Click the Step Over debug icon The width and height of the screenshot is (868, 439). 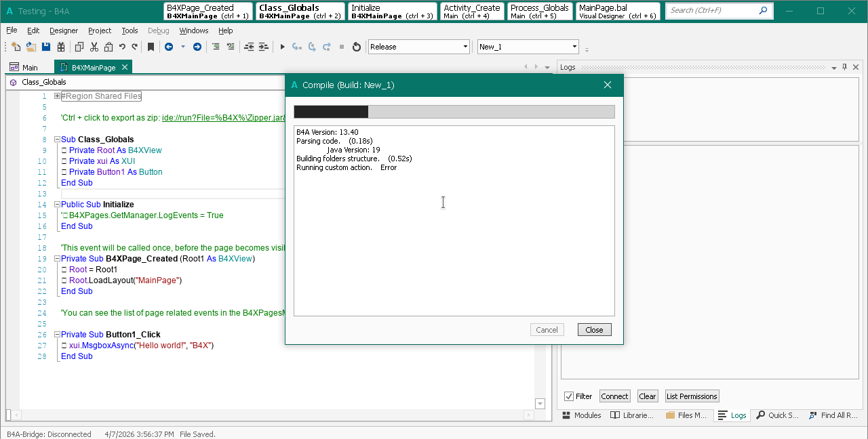tap(312, 47)
